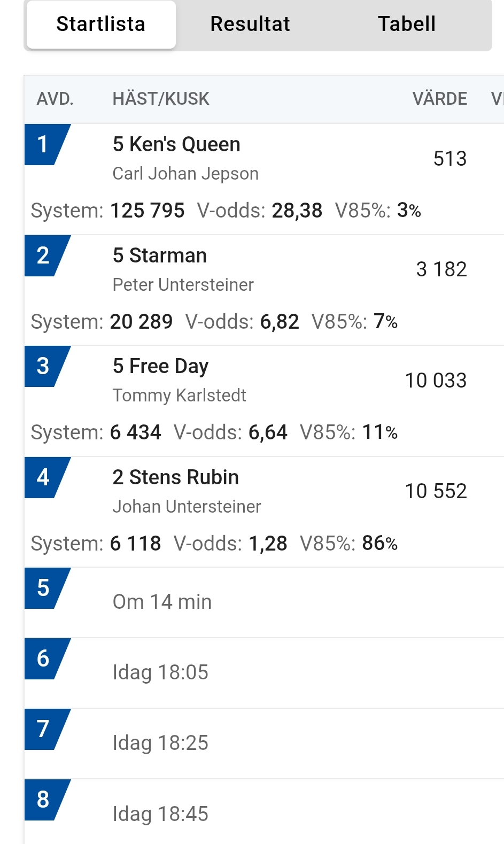Select horse 5 Free Day
The height and width of the screenshot is (844, 504).
point(160,367)
